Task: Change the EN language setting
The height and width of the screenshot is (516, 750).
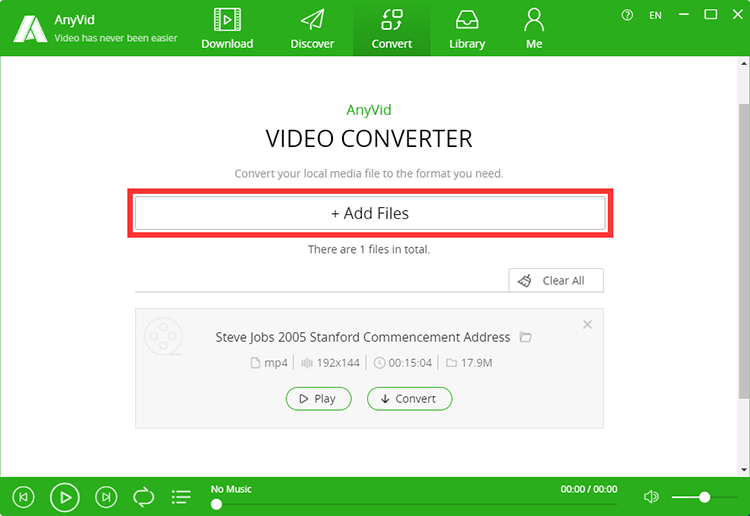Action: tap(655, 15)
